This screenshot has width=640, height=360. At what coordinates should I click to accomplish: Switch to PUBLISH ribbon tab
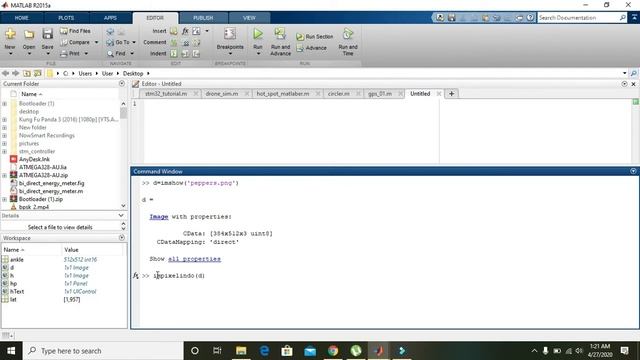pyautogui.click(x=203, y=18)
